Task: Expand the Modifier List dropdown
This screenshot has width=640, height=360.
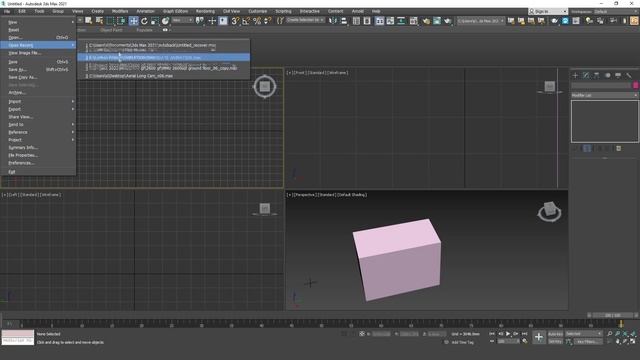Action: pyautogui.click(x=604, y=95)
